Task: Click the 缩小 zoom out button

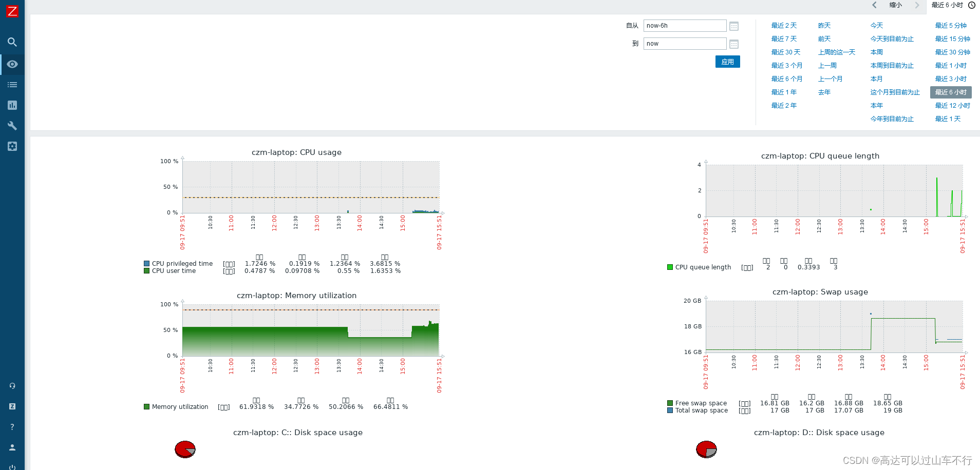Action: [895, 5]
